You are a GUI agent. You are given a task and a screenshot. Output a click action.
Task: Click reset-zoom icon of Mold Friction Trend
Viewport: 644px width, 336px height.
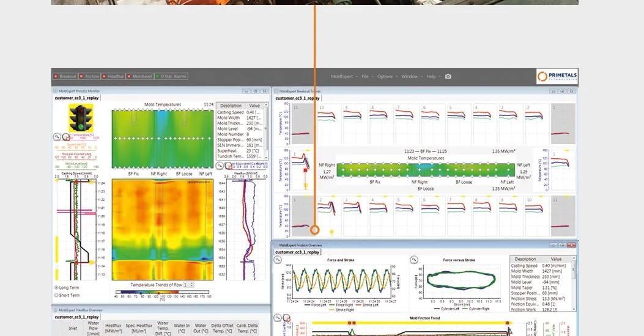(286, 318)
